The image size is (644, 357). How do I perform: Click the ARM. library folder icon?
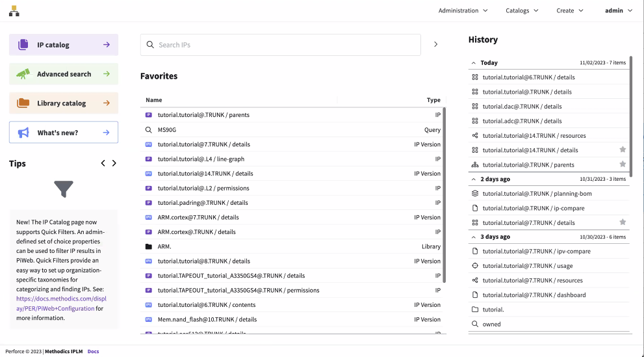point(148,246)
